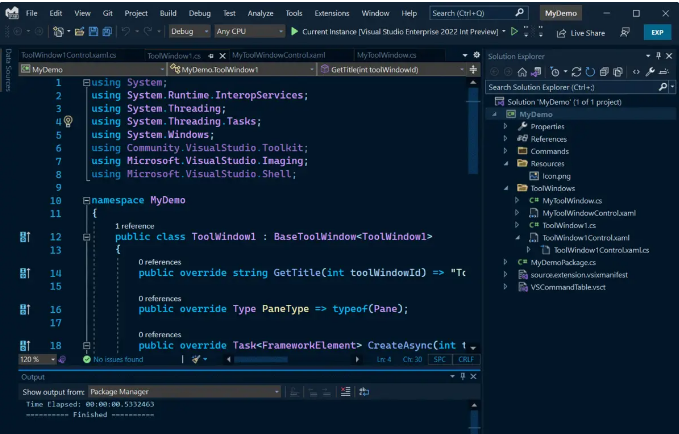Collapse the Resources folder
The height and width of the screenshot is (434, 679).
[506, 164]
